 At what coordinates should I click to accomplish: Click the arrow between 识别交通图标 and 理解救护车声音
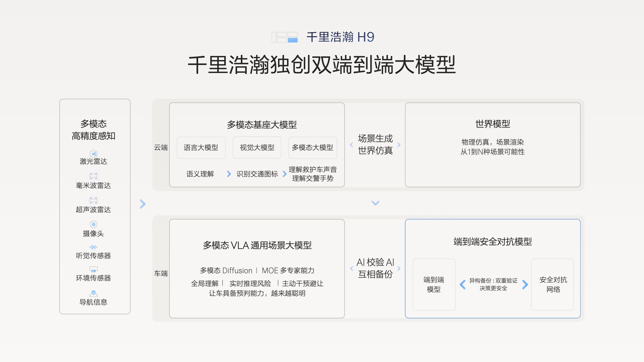click(x=284, y=174)
